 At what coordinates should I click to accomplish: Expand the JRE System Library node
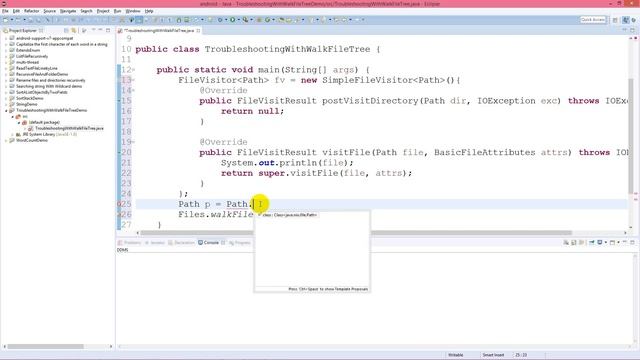tap(12, 134)
